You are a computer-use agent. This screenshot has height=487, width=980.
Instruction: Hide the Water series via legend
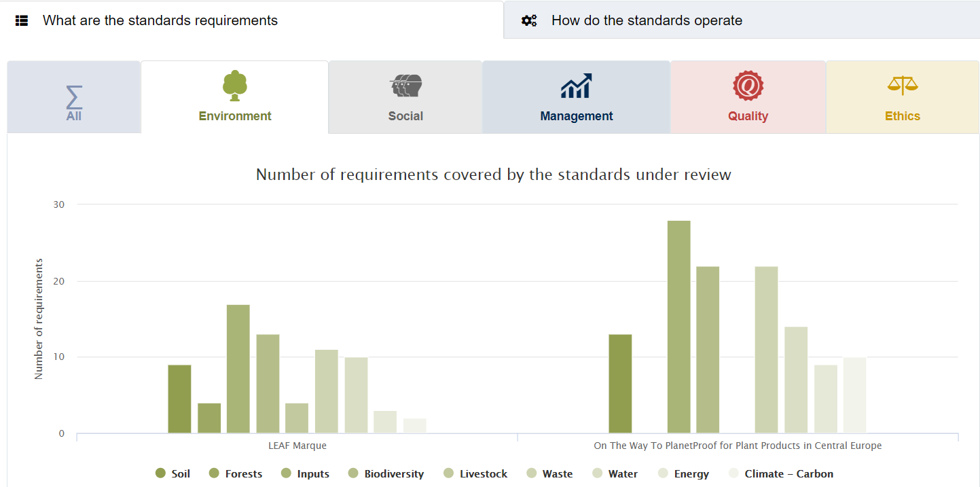(x=615, y=474)
